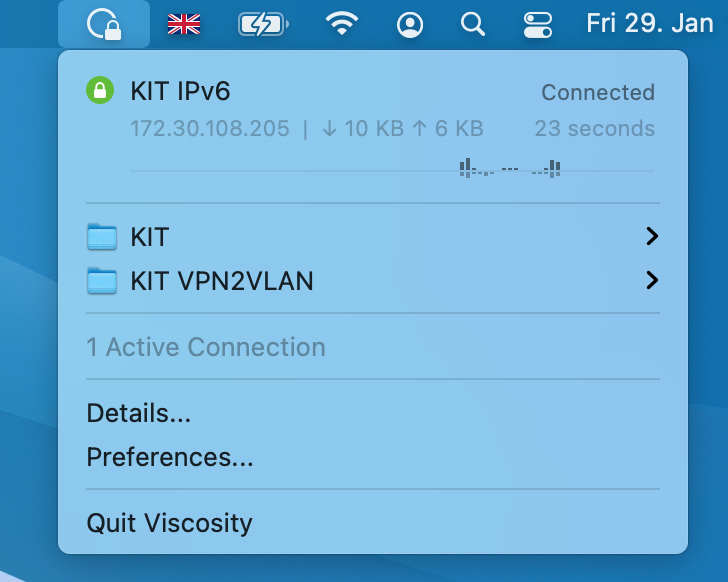This screenshot has height=582, width=728.
Task: Expand the KIT folder submenu arrow
Action: (x=652, y=237)
